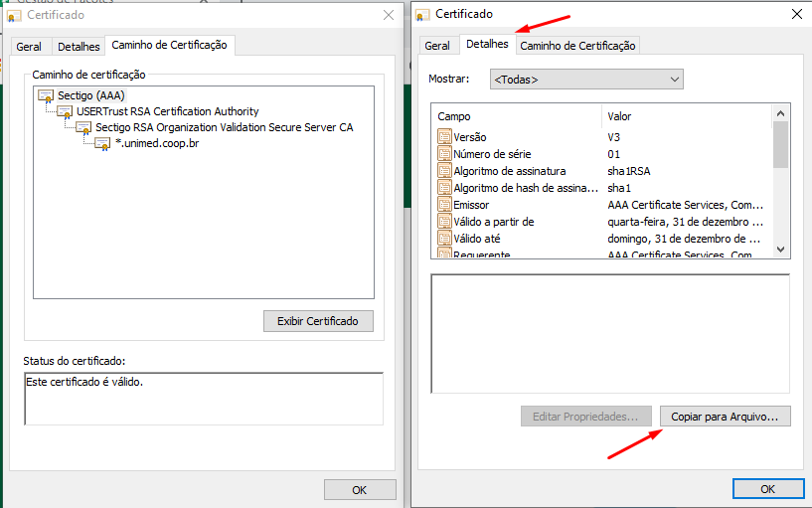
Task: Click the AAA Certificate Services issuer value
Action: (x=686, y=205)
